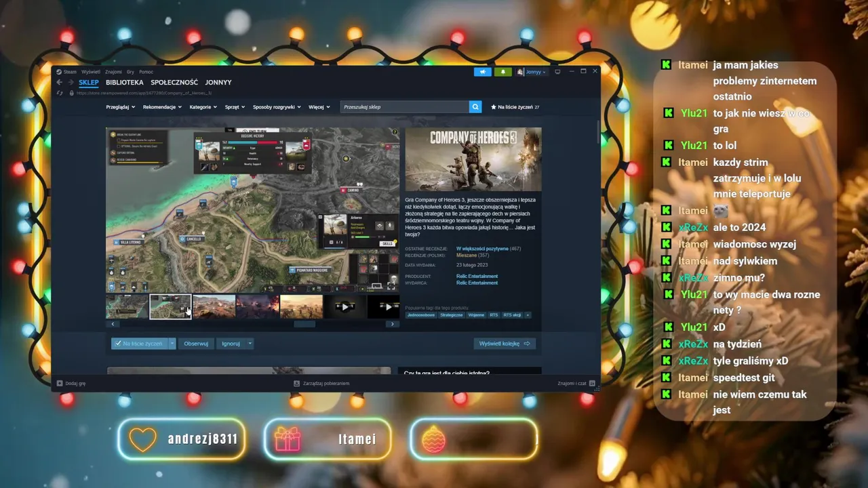Click the plus icon next to Dodaj grę
Screen dimensions: 868x488
click(60, 383)
